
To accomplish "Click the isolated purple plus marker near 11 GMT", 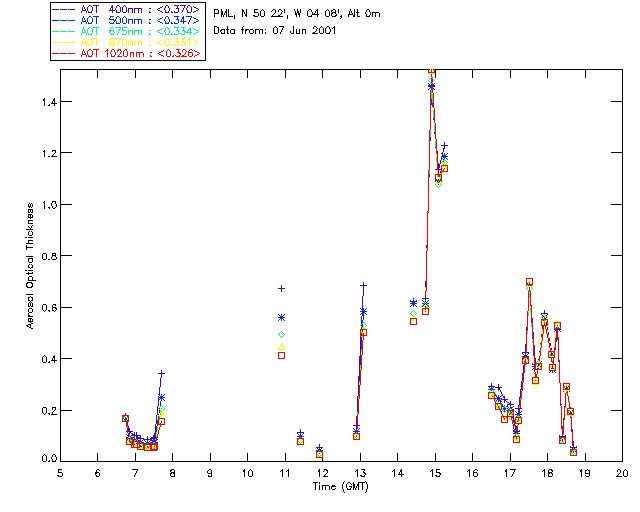I will [x=282, y=288].
